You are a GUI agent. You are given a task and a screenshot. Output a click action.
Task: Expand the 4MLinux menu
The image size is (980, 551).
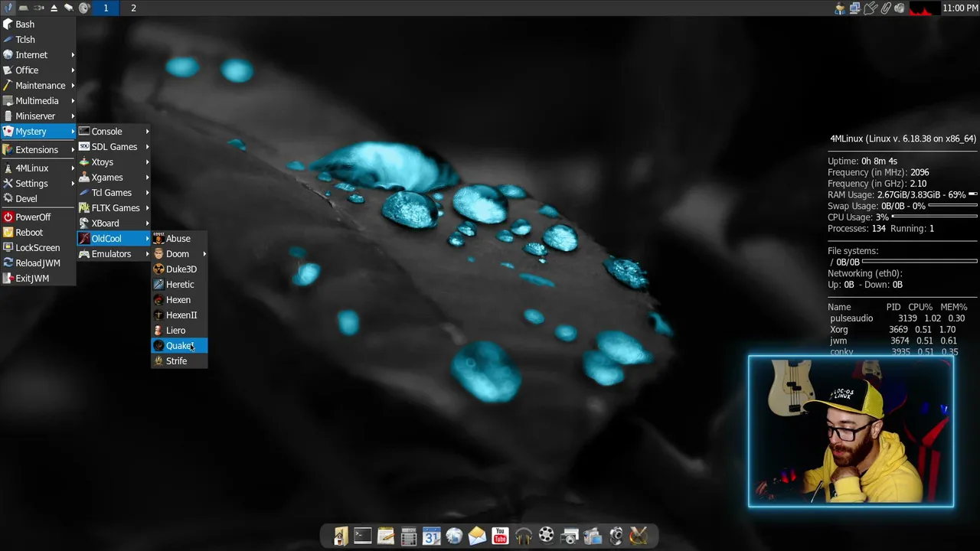coord(38,168)
